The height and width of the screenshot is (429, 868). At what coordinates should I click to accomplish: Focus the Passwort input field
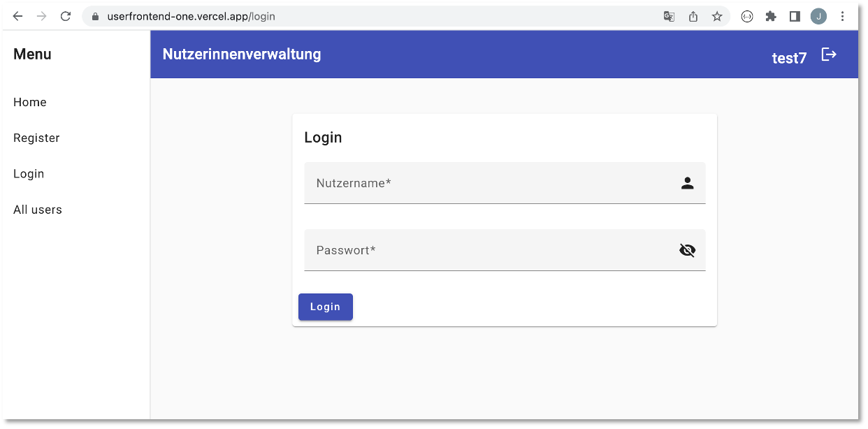[x=505, y=250]
